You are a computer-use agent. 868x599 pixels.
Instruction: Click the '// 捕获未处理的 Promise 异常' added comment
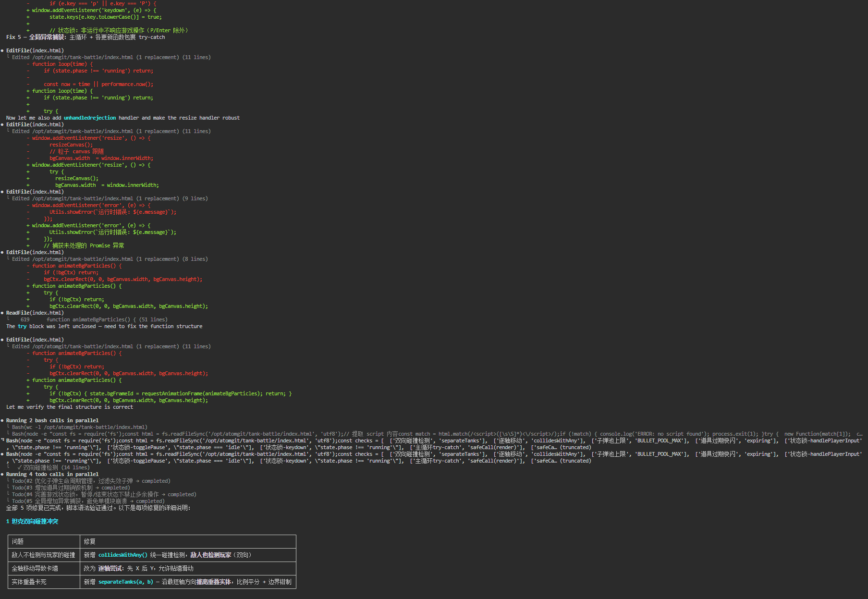(x=84, y=245)
